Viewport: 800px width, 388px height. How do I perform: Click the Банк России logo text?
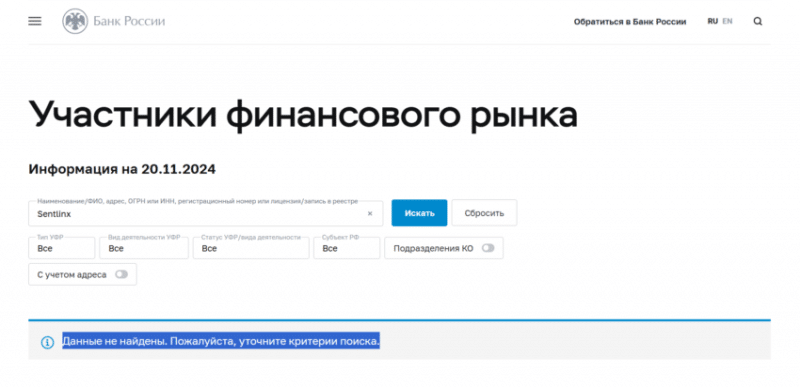(129, 21)
